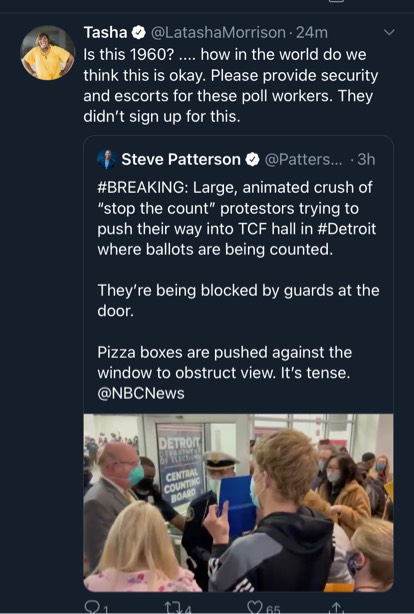Image resolution: width=414 pixels, height=614 pixels.
Task: Open the Tasha display name
Action: click(x=105, y=33)
